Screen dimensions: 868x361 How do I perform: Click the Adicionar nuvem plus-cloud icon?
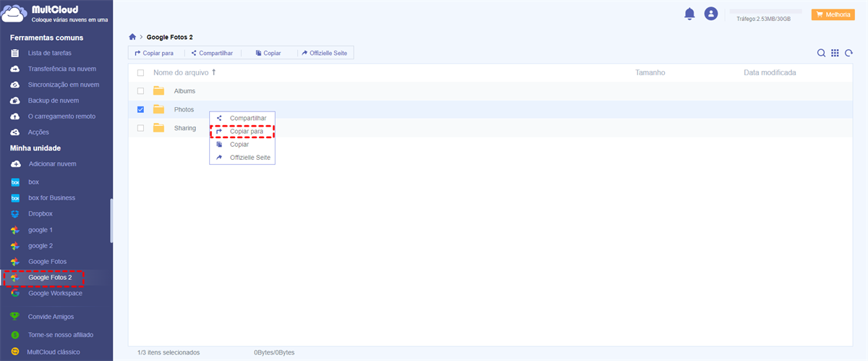(14, 164)
